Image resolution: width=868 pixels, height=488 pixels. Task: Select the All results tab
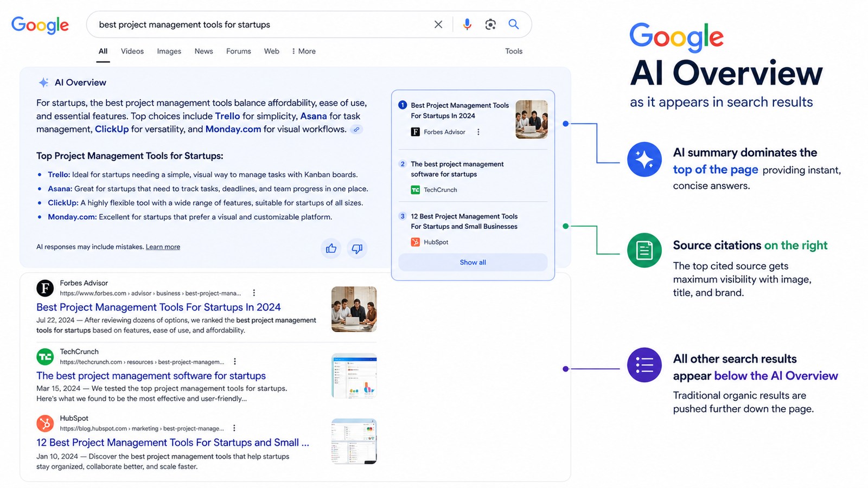click(x=103, y=51)
